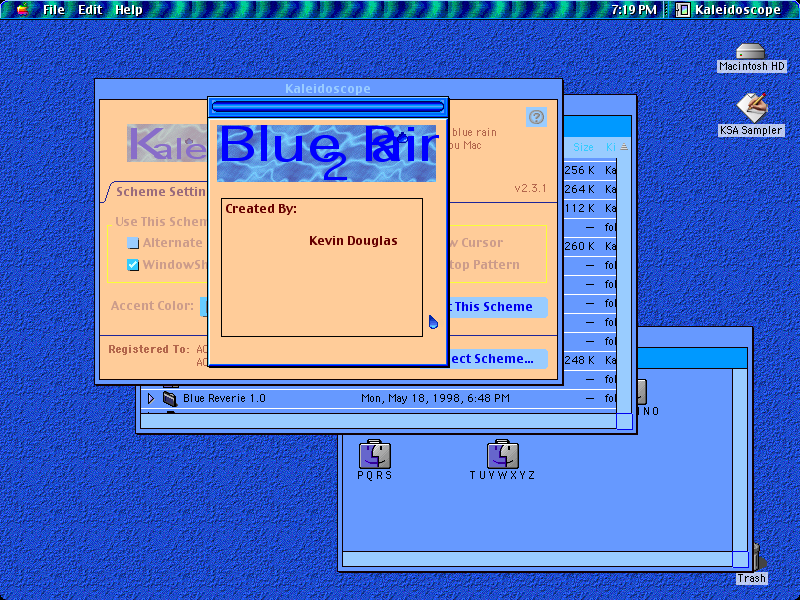Click the 'Accent Color:' label
The image size is (800, 600).
[x=153, y=306]
